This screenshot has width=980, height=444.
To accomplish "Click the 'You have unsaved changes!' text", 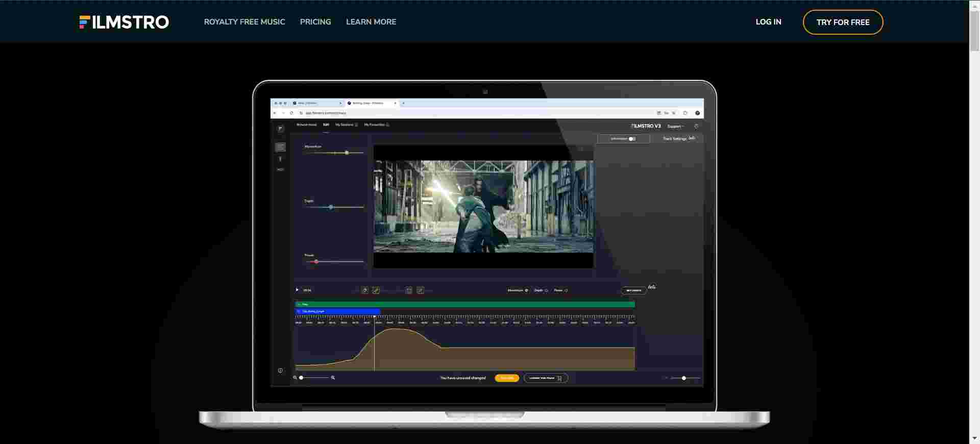I will coord(463,378).
